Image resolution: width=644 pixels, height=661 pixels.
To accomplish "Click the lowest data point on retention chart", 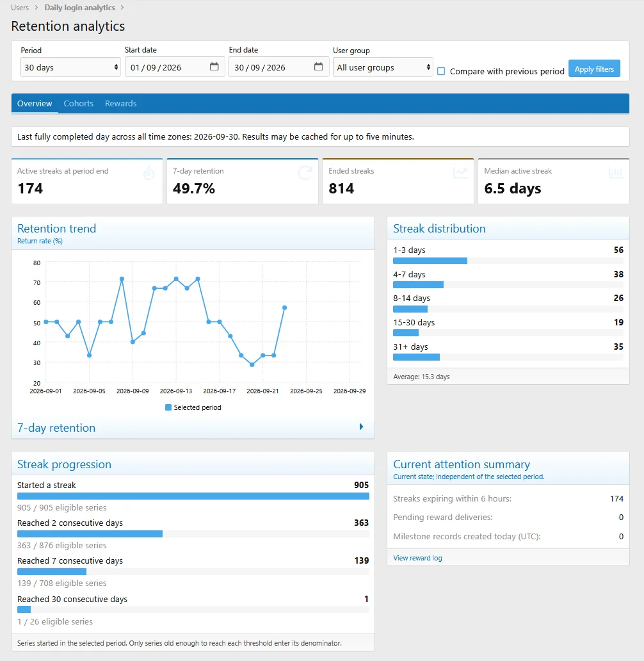I will [252, 365].
